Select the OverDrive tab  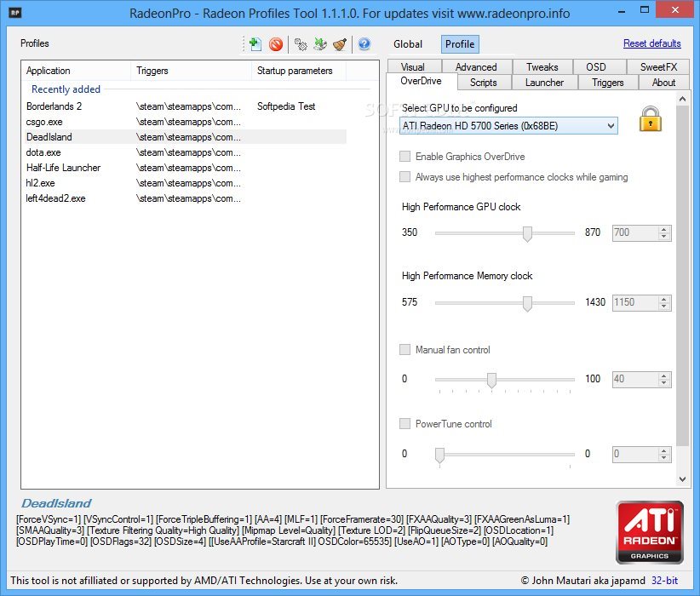pyautogui.click(x=421, y=81)
